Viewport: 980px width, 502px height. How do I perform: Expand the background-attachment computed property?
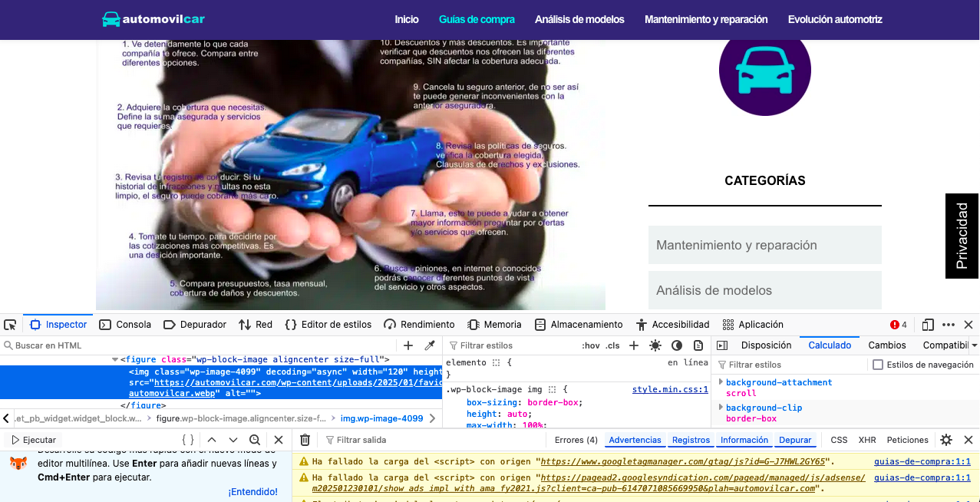coord(721,382)
